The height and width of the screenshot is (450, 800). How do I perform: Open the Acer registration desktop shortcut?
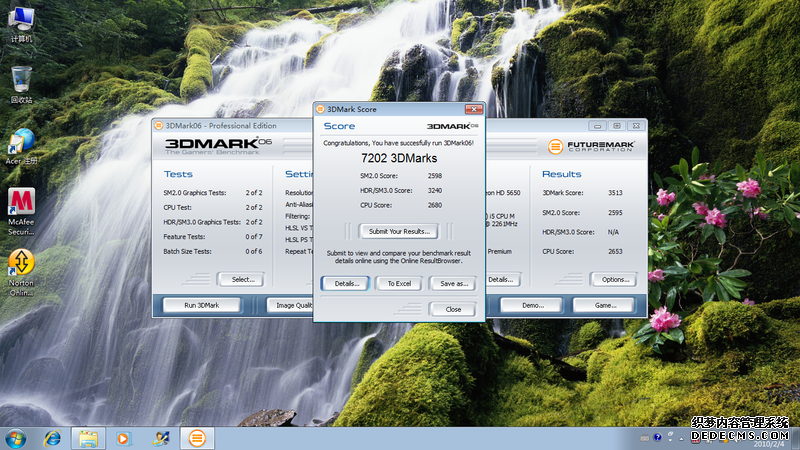tap(21, 146)
